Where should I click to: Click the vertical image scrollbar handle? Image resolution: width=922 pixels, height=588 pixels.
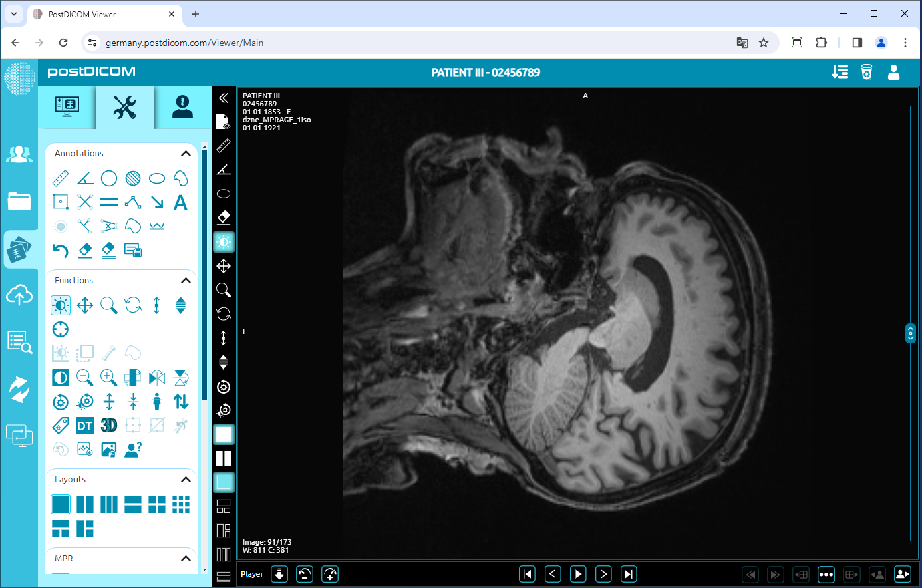click(910, 333)
